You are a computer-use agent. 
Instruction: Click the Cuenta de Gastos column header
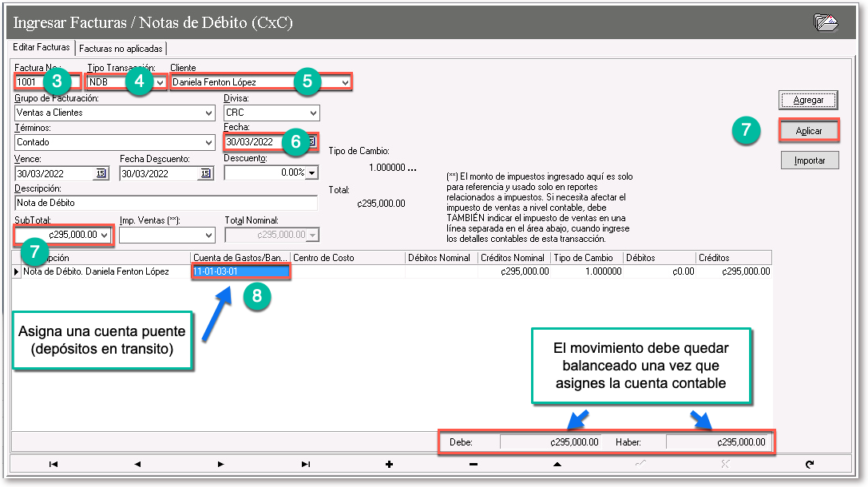click(240, 258)
